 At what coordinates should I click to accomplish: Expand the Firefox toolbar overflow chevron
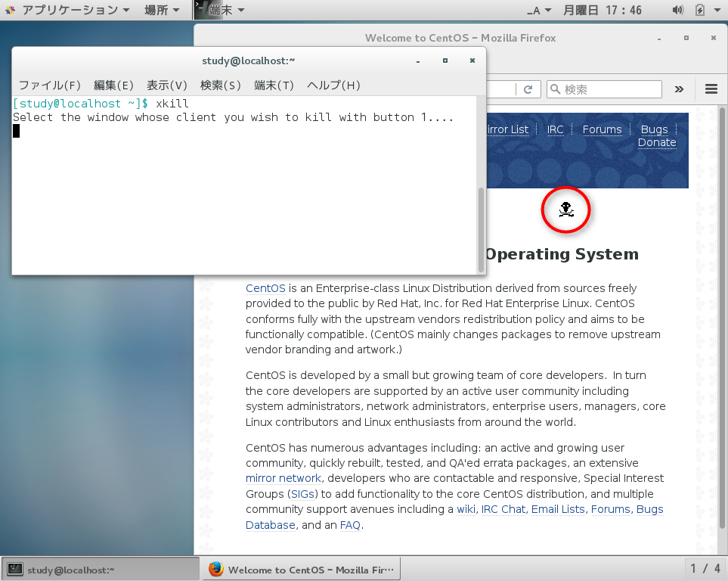coord(678,89)
